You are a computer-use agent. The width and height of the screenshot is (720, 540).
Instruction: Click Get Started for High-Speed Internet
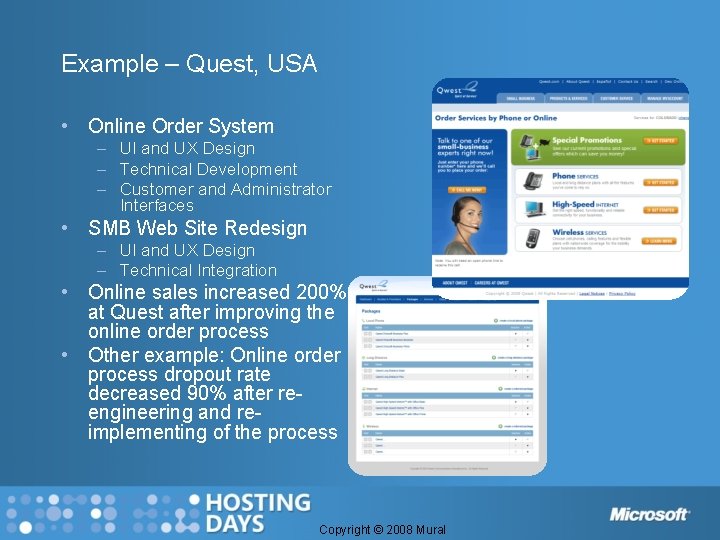point(660,210)
